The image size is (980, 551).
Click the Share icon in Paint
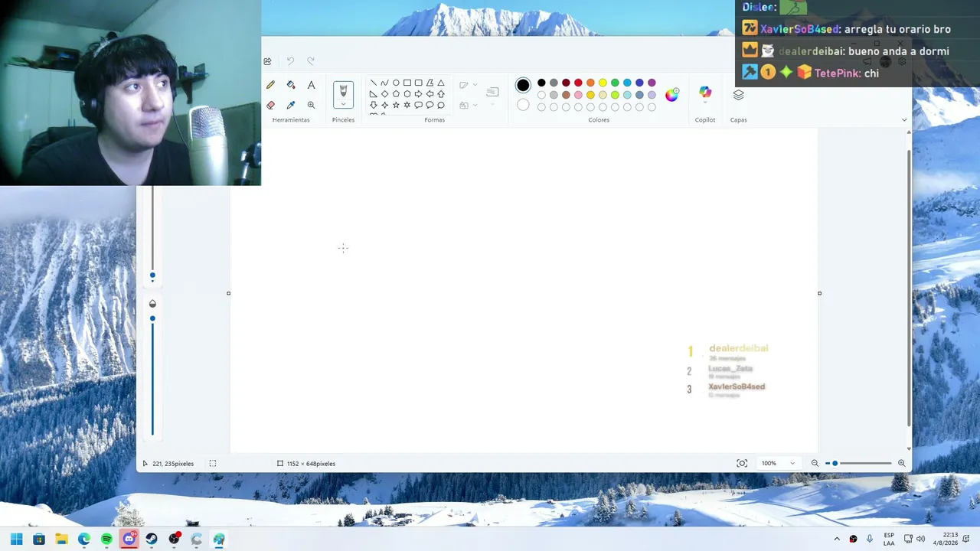tap(267, 61)
